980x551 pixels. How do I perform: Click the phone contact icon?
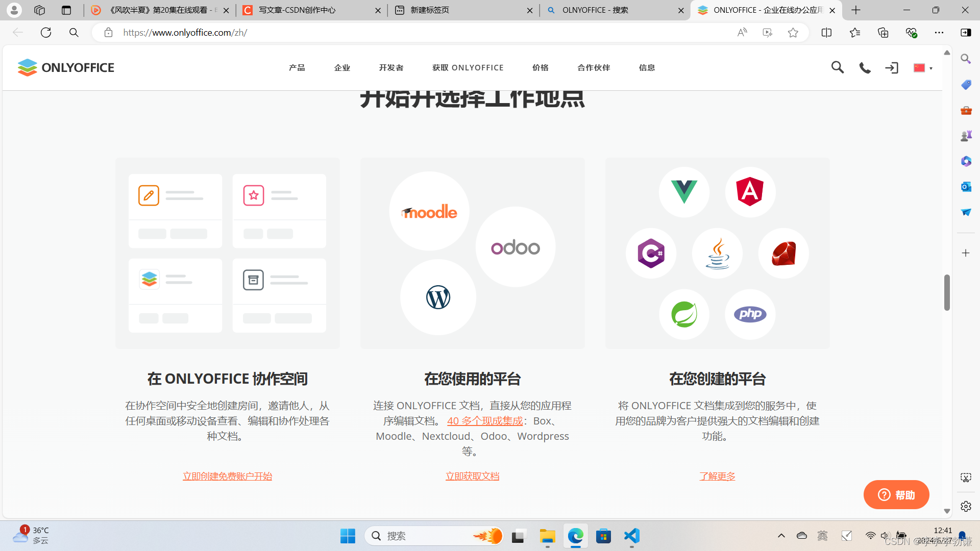pyautogui.click(x=865, y=68)
